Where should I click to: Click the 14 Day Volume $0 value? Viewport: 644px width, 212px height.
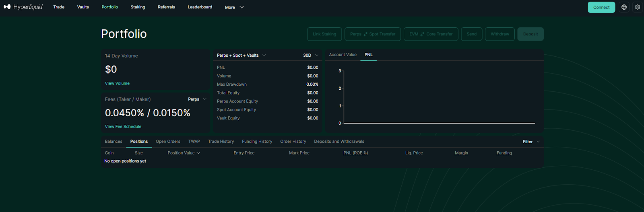click(x=111, y=69)
